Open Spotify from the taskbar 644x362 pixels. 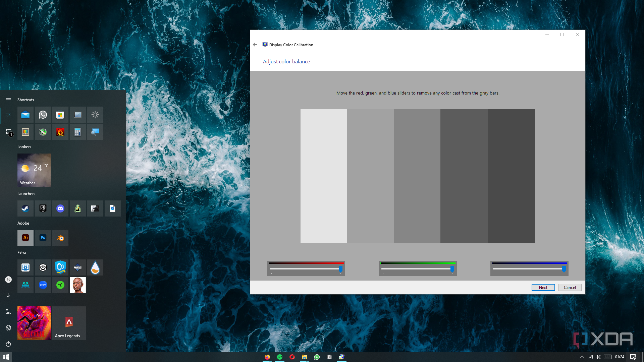tap(280, 357)
